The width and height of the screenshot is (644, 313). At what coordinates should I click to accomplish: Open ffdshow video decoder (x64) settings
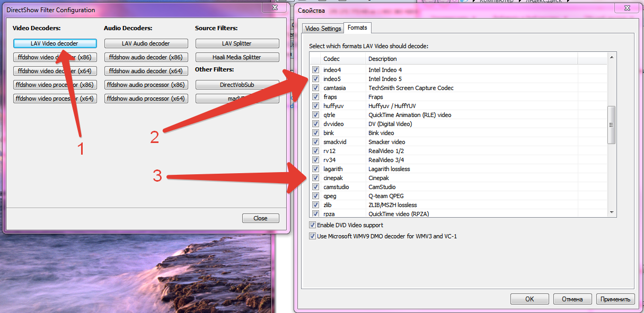(55, 70)
